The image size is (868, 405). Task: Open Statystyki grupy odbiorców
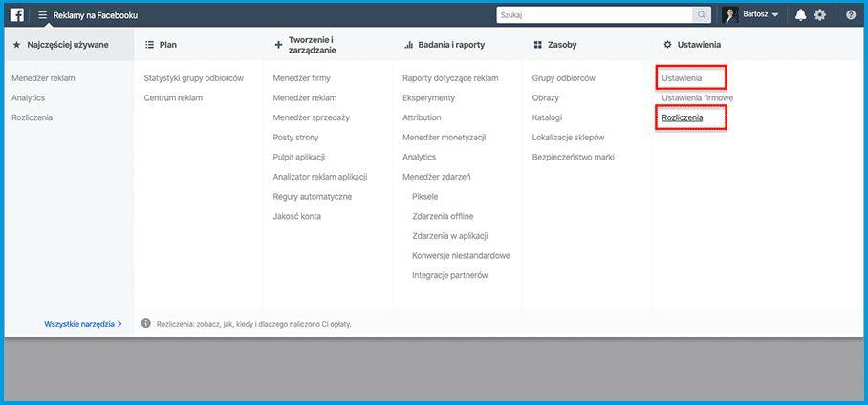tap(194, 78)
